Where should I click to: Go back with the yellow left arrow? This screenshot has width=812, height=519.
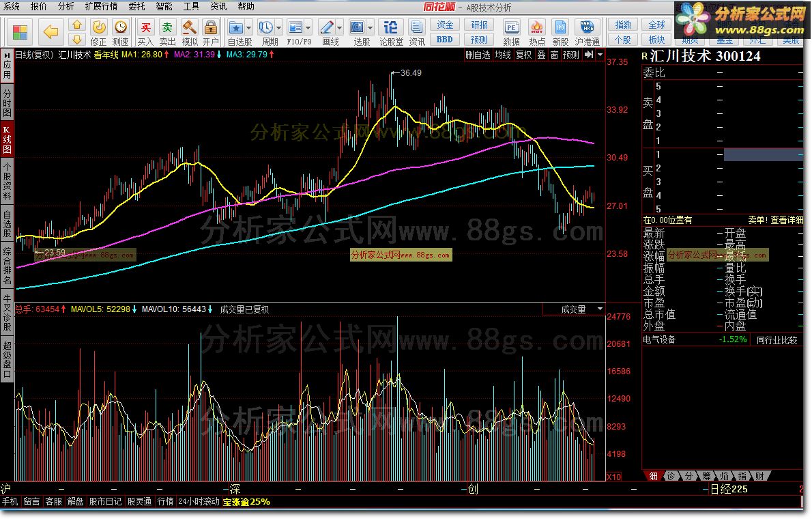(50, 32)
